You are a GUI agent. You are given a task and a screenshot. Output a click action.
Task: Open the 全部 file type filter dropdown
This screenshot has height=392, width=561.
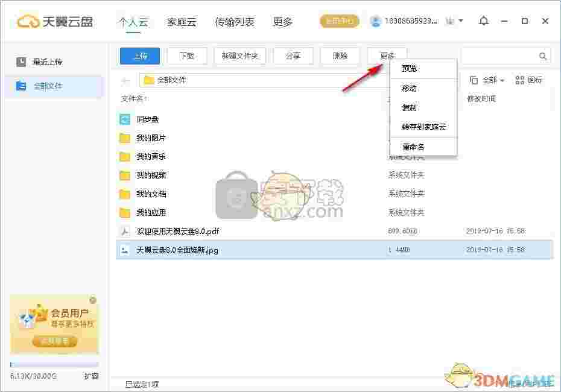point(489,80)
